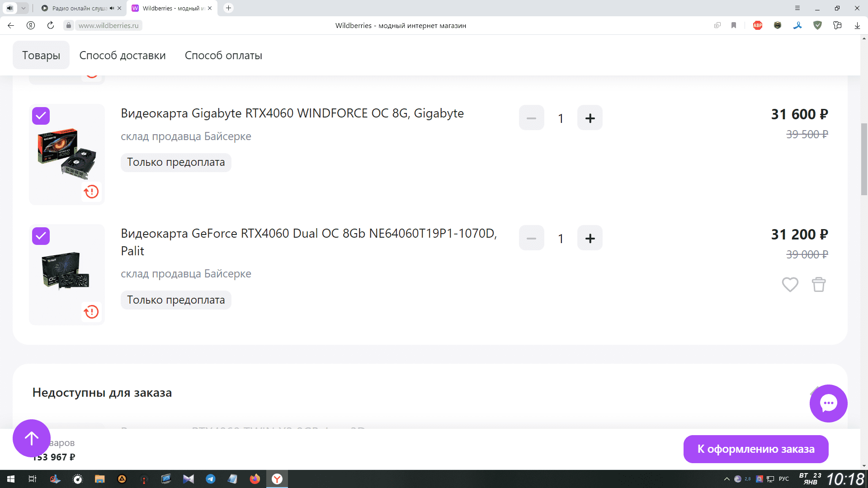This screenshot has width=868, height=488.
Task: Switch to Способ доставки tab
Action: pos(123,56)
